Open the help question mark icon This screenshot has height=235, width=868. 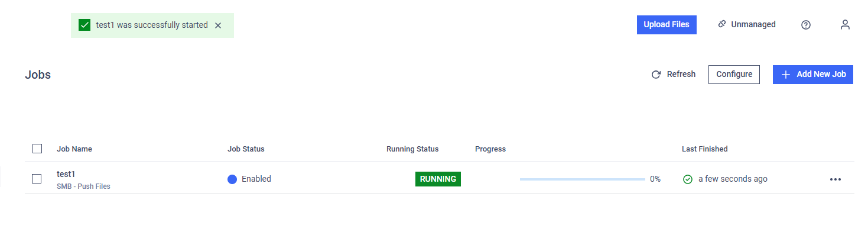[x=806, y=25]
